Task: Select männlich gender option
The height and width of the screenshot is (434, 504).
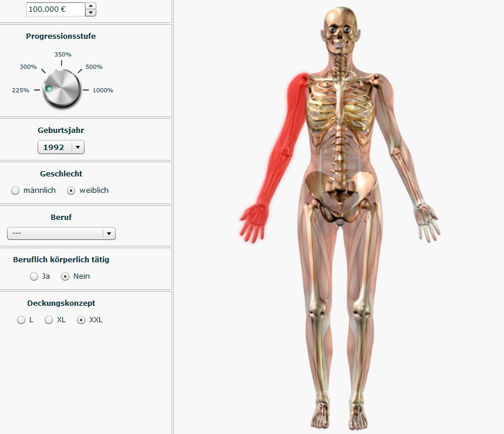Action: pos(15,191)
